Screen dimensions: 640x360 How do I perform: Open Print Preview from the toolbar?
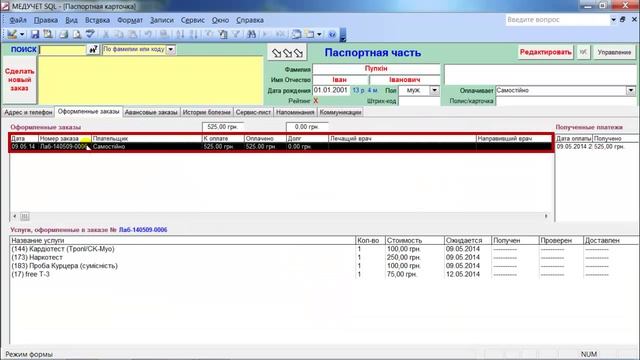pyautogui.click(x=77, y=34)
